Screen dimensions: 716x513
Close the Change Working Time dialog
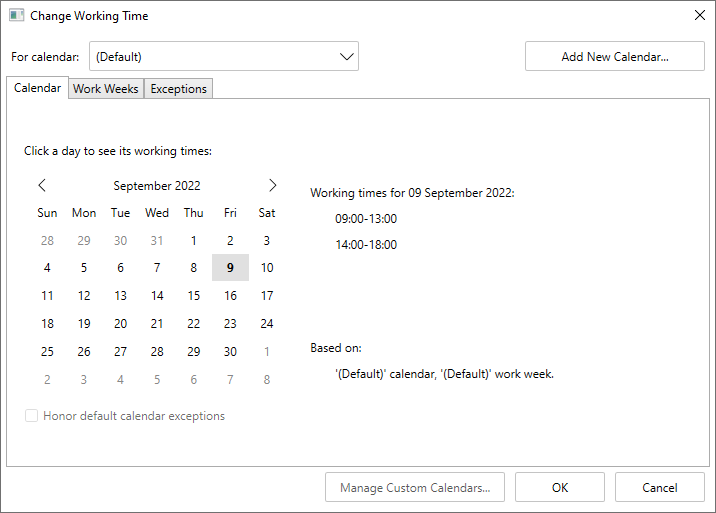pyautogui.click(x=699, y=16)
